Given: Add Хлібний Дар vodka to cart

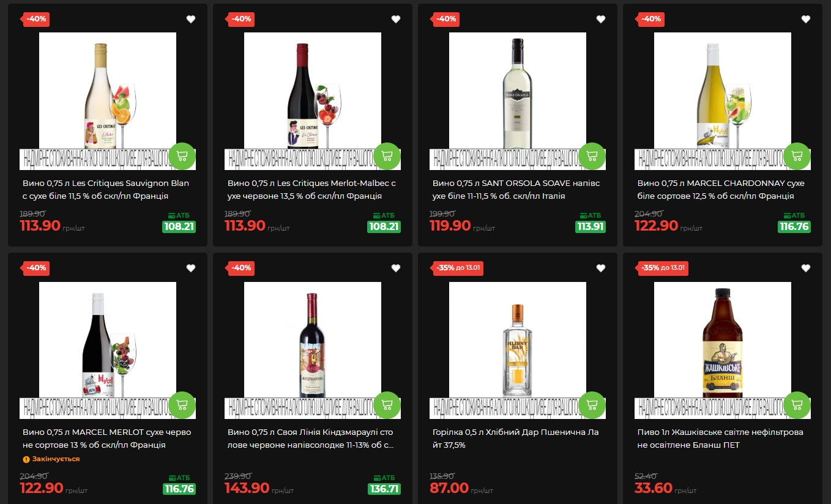Looking at the screenshot, I should pos(592,405).
